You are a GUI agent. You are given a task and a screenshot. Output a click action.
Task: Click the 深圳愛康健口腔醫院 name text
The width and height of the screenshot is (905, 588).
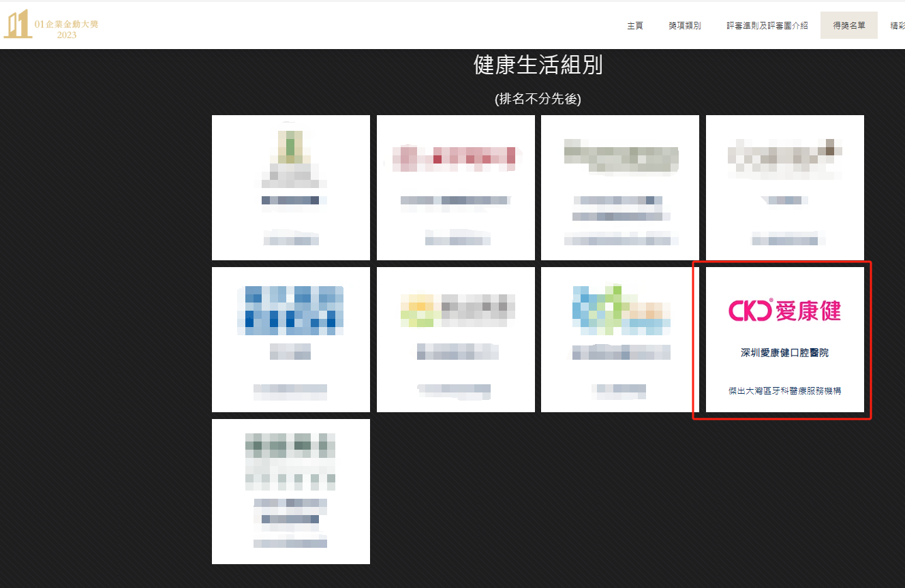coord(784,353)
